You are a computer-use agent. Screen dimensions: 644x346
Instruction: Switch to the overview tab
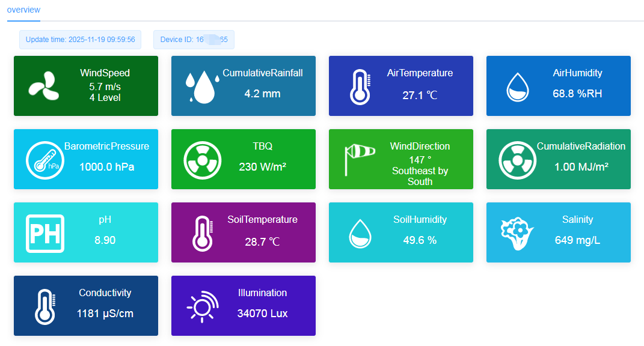[23, 10]
